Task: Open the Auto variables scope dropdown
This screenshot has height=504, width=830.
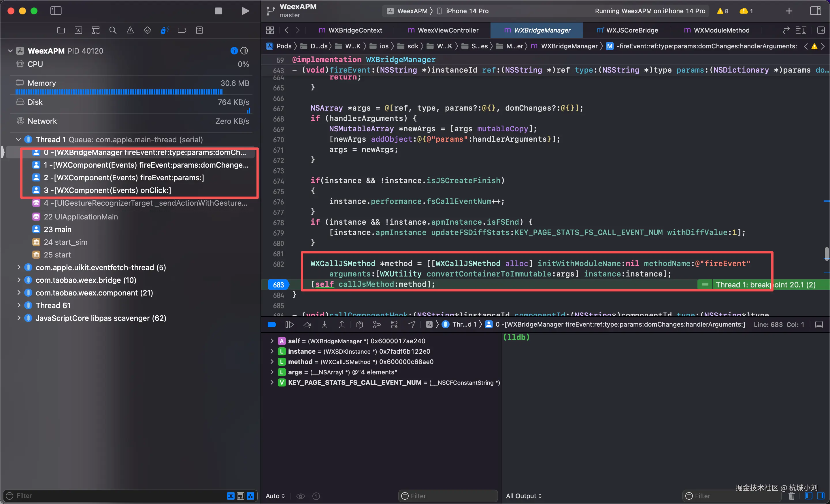Action: click(x=275, y=496)
